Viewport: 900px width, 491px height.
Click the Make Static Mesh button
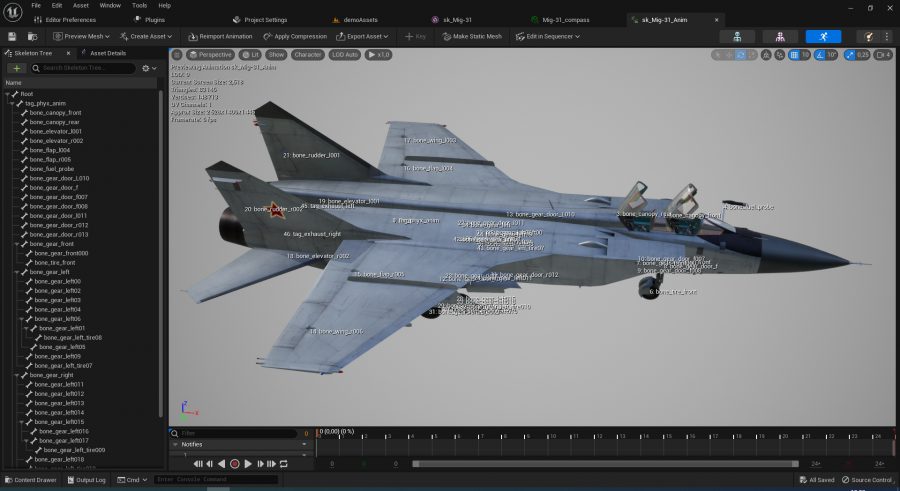(472, 36)
